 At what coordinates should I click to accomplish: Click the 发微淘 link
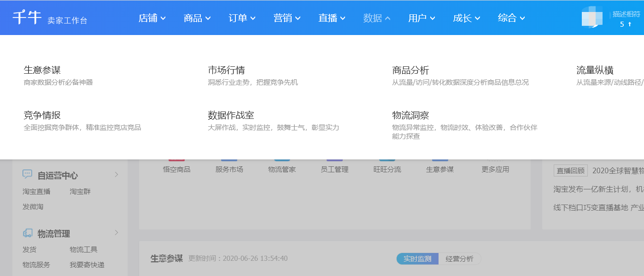tap(33, 206)
